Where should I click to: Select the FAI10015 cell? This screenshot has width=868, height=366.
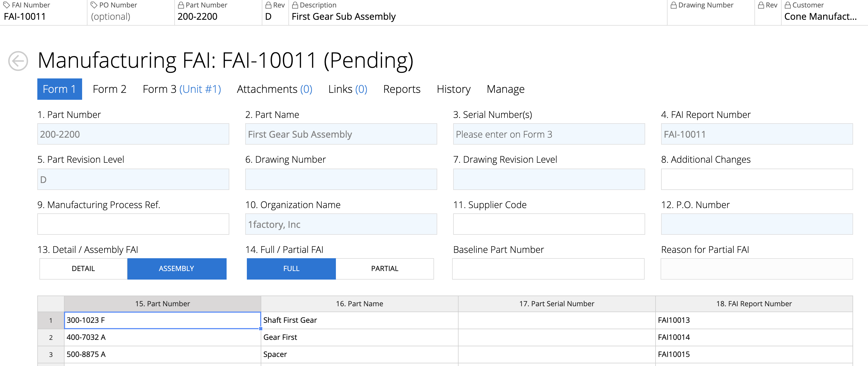(754, 355)
